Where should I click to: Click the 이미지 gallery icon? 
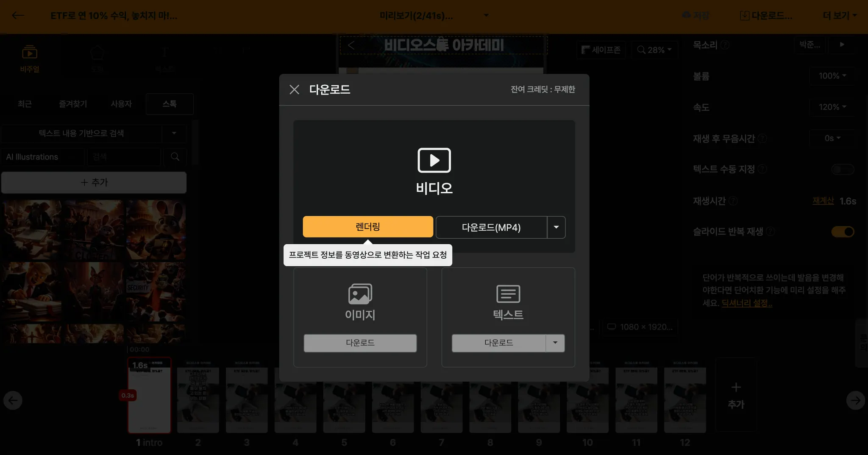[360, 294]
